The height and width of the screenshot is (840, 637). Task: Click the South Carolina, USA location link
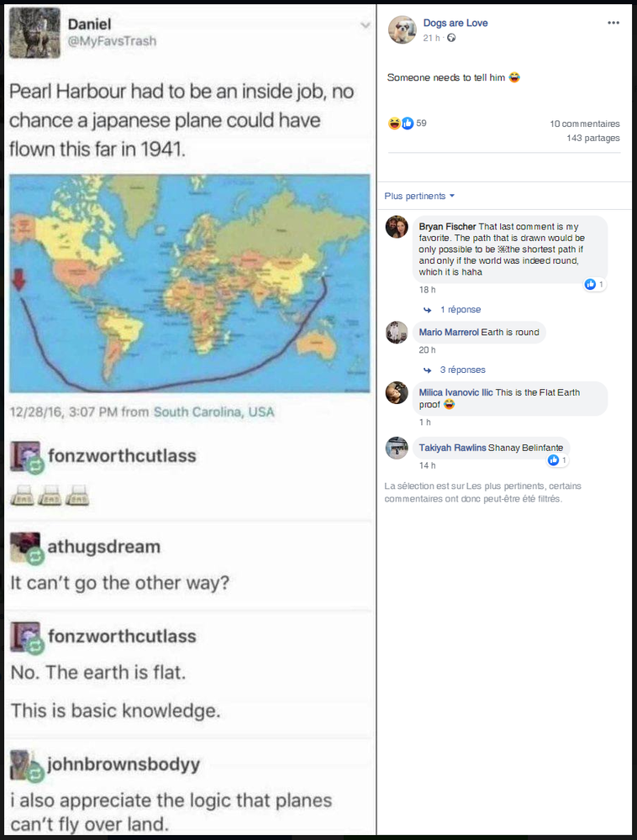tap(213, 412)
